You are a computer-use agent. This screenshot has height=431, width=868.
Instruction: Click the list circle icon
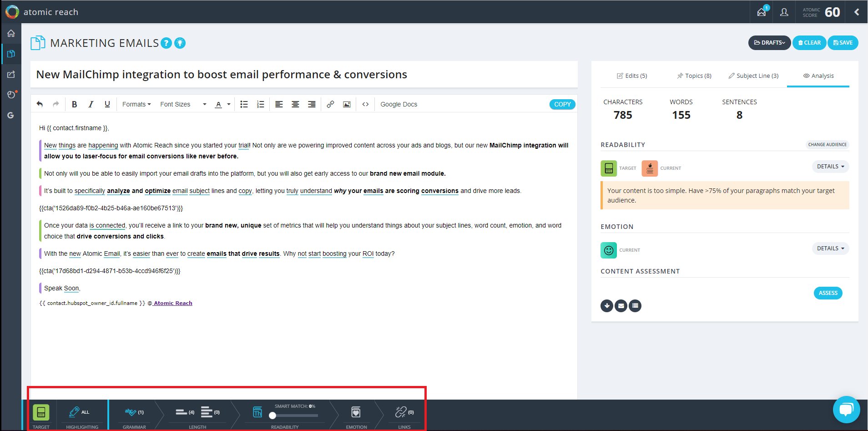[x=635, y=306]
